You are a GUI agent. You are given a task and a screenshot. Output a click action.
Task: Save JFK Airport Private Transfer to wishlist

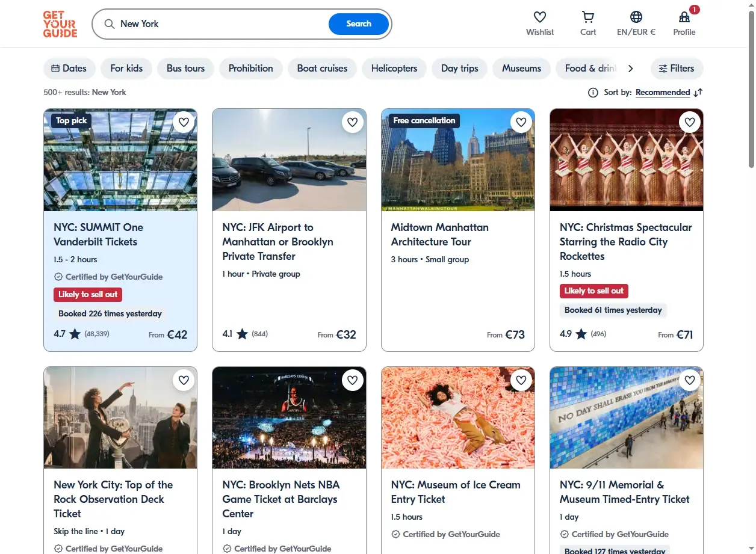coord(352,122)
